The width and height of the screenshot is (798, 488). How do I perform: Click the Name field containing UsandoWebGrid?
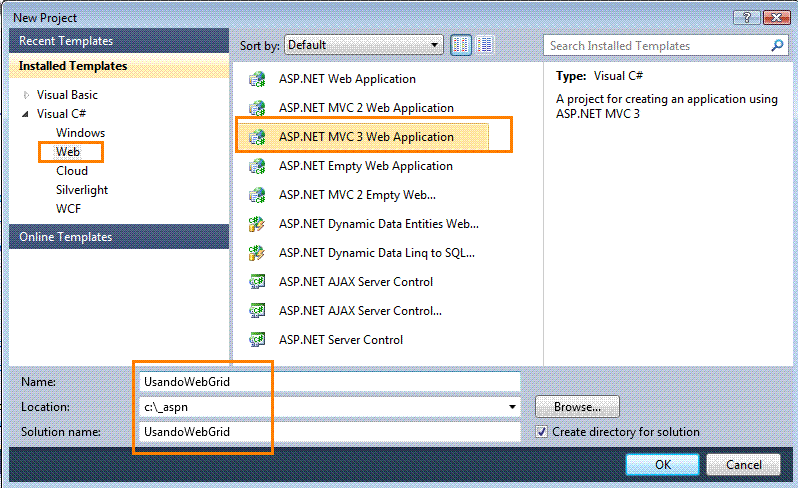point(330,382)
